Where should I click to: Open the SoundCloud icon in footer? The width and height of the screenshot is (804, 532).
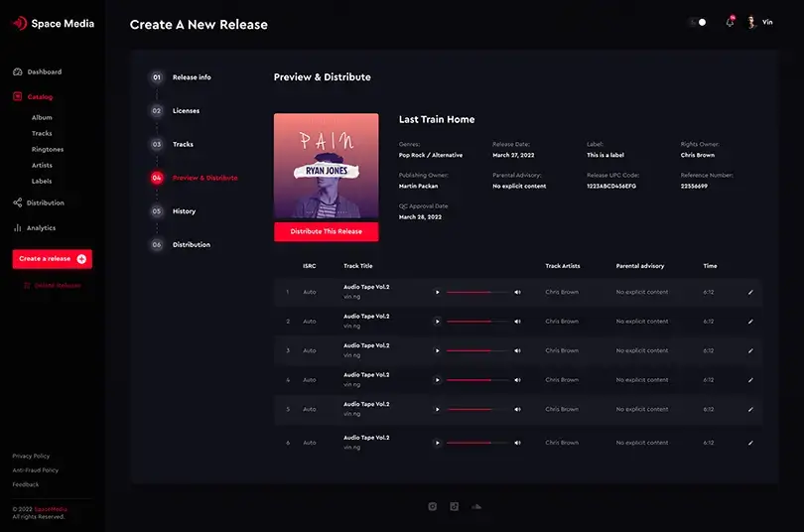[x=476, y=506]
